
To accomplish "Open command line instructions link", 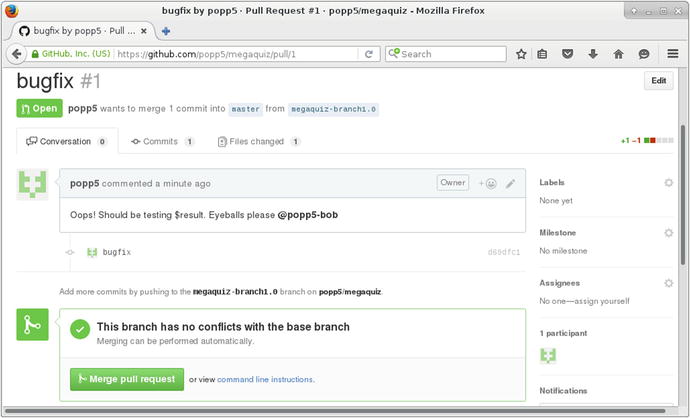I will [x=265, y=379].
